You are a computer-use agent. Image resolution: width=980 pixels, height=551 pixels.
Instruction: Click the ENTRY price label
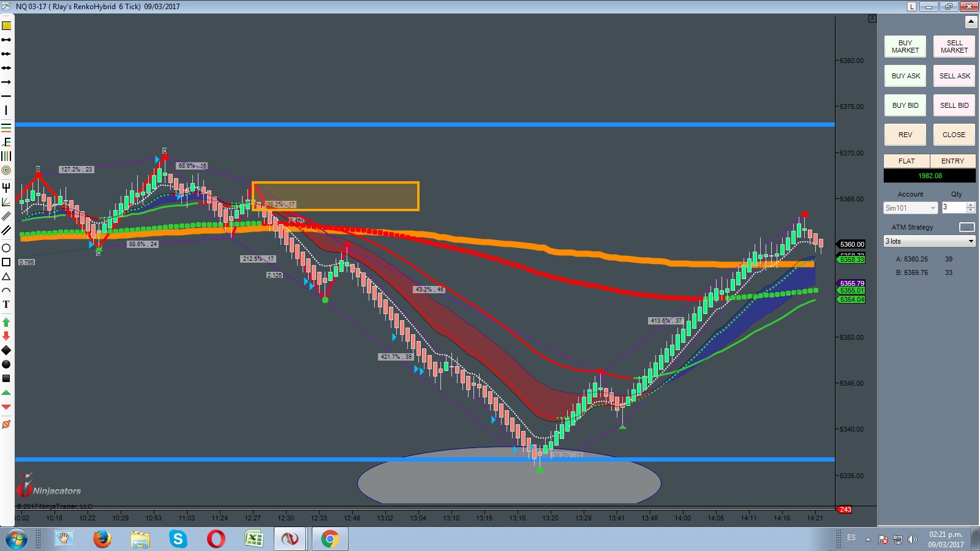coord(952,161)
